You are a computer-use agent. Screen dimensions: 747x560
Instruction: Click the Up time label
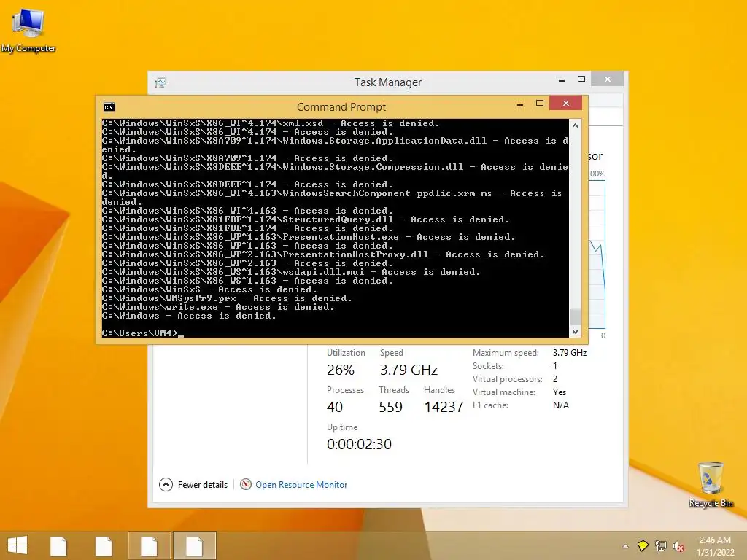pos(342,427)
